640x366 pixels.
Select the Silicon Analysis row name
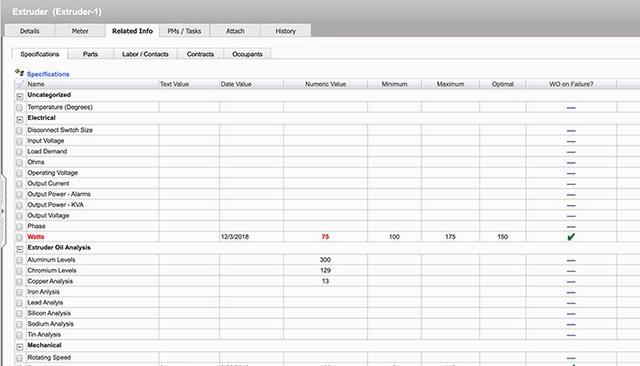[49, 313]
